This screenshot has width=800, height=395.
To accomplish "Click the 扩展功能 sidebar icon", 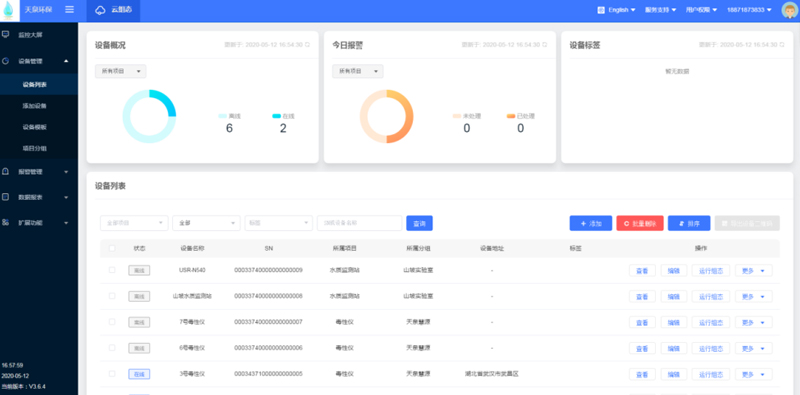I will tap(6, 223).
